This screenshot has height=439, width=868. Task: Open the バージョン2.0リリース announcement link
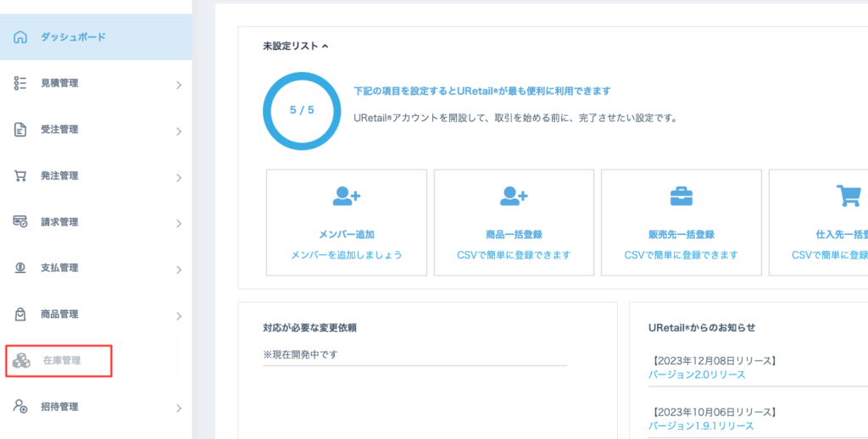coord(697,375)
